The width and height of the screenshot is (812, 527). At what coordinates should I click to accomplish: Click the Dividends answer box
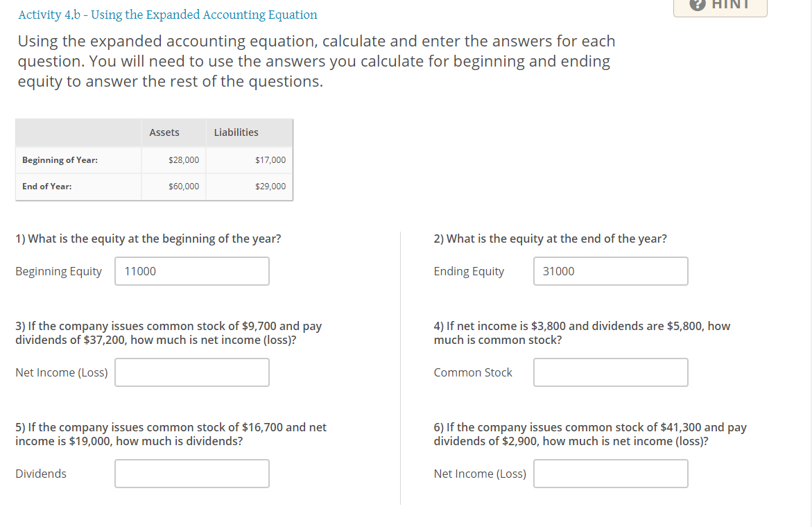pos(191,474)
